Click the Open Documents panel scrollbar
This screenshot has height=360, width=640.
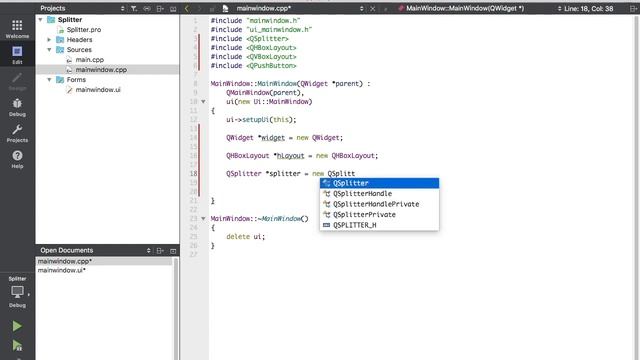176,309
